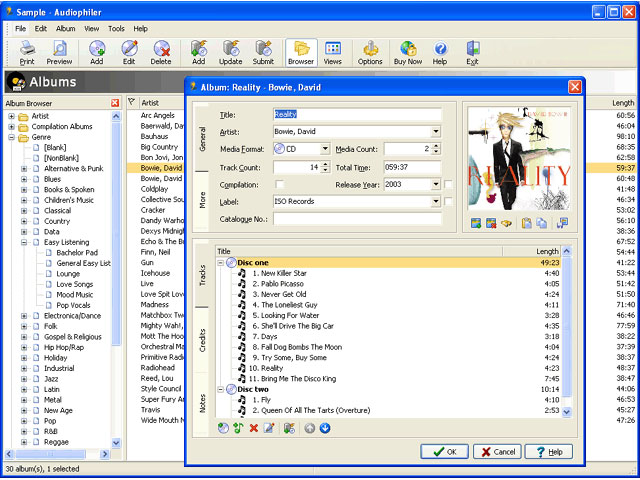Open Print Preview from the toolbar

tap(59, 53)
